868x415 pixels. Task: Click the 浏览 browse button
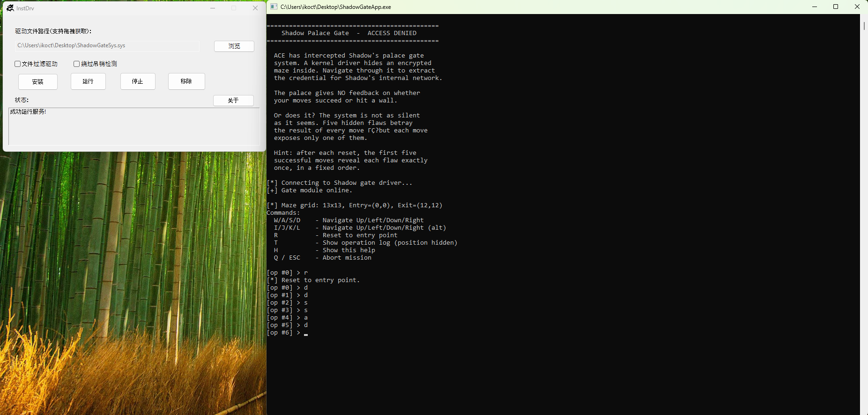(234, 46)
